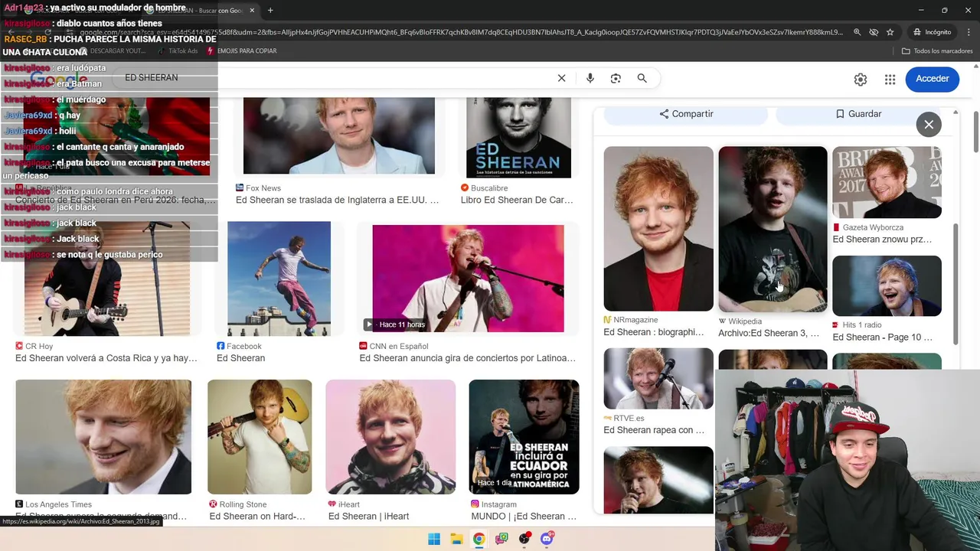Click the side panel vertical scrollbar
Screen dimensions: 980x551
[x=955, y=283]
